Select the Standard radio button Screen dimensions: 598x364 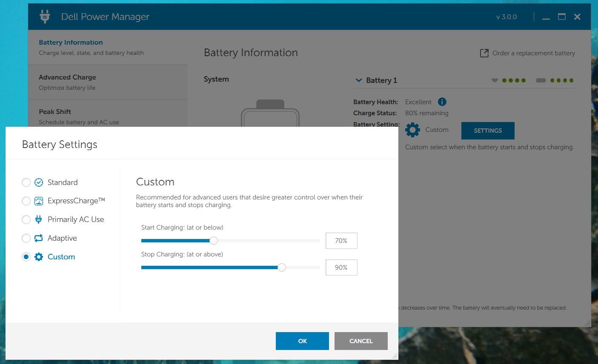click(x=26, y=182)
